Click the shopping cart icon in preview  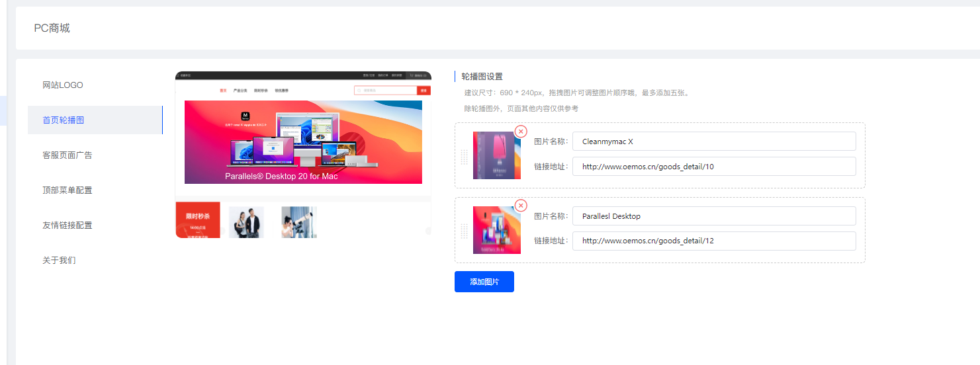(411, 76)
